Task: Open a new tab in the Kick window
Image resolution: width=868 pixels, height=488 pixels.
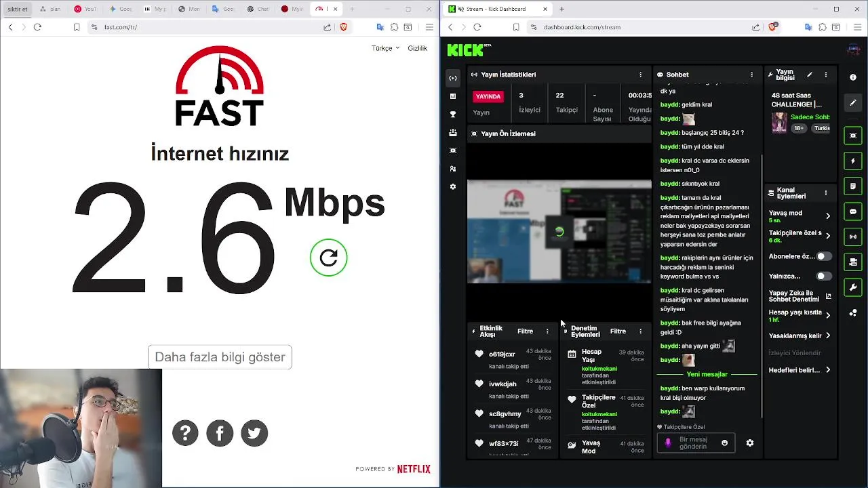Action: click(561, 9)
